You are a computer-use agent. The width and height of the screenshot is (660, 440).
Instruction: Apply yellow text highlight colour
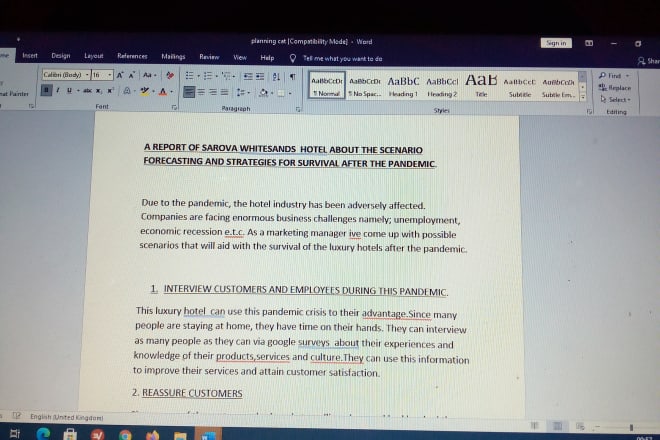(145, 91)
